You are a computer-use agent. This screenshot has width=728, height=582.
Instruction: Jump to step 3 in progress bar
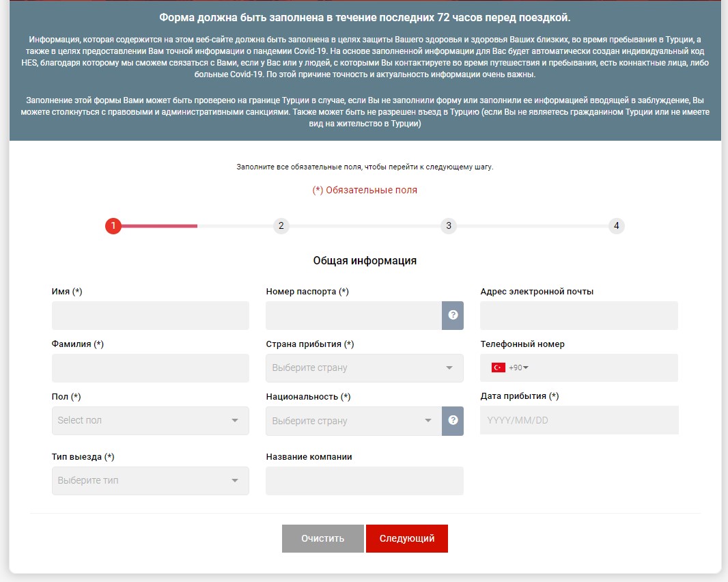pos(449,226)
